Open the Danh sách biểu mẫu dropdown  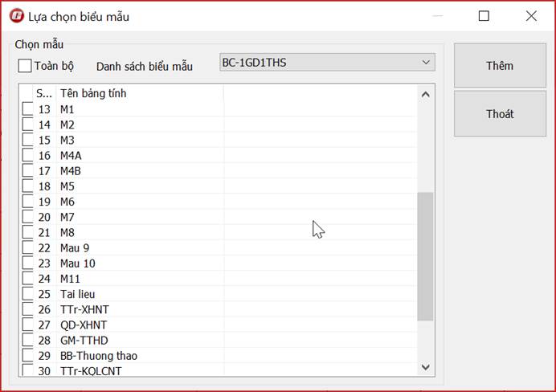coord(327,63)
